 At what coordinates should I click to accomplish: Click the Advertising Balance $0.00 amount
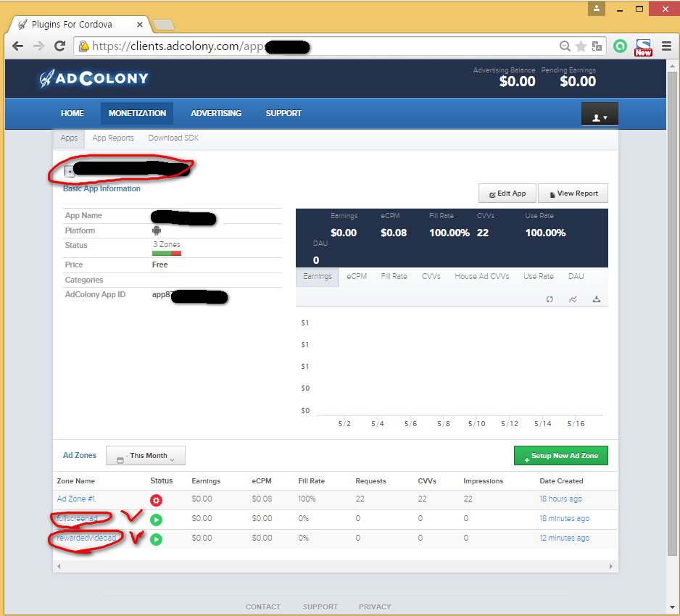pyautogui.click(x=517, y=81)
